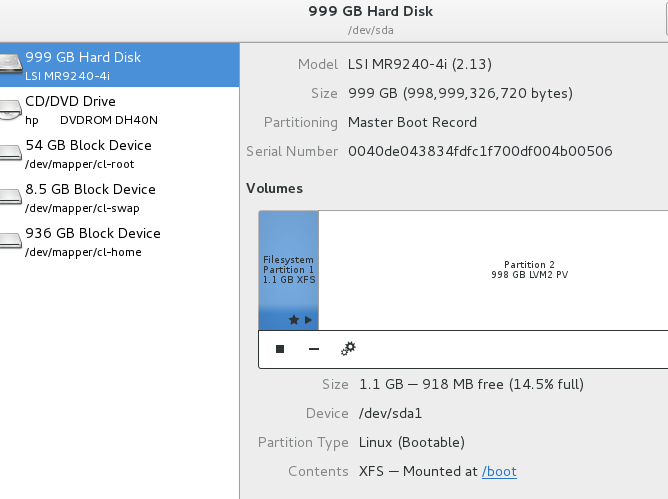The height and width of the screenshot is (499, 668).
Task: Click the 54 GB Block Device icon
Action: (x=10, y=153)
